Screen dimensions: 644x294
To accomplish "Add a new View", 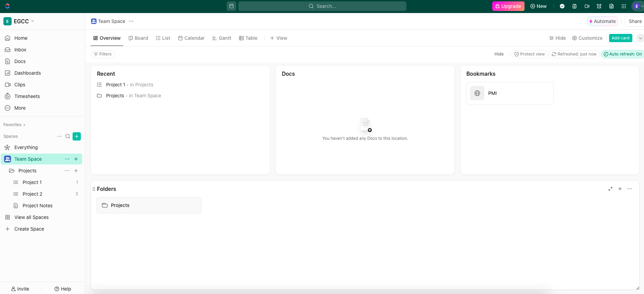I will point(279,38).
